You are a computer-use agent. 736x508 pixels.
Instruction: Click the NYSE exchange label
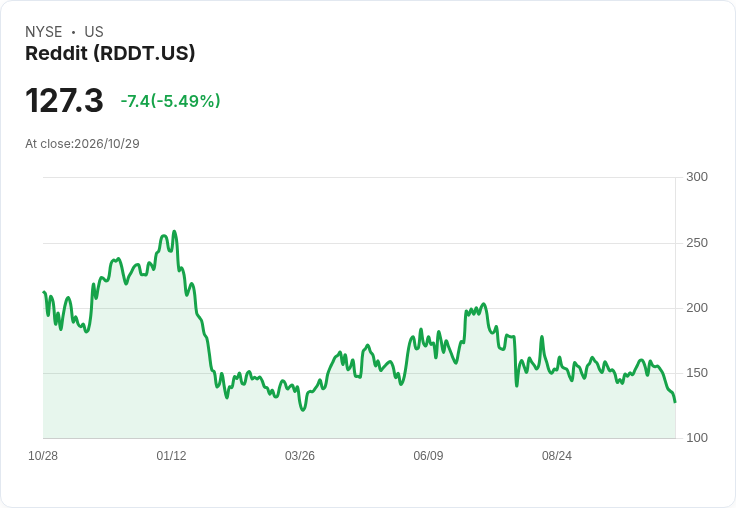44,32
